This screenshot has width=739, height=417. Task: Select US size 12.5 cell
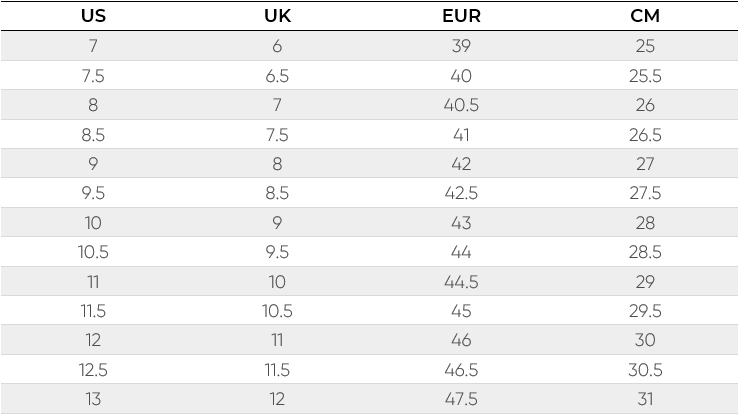(93, 370)
